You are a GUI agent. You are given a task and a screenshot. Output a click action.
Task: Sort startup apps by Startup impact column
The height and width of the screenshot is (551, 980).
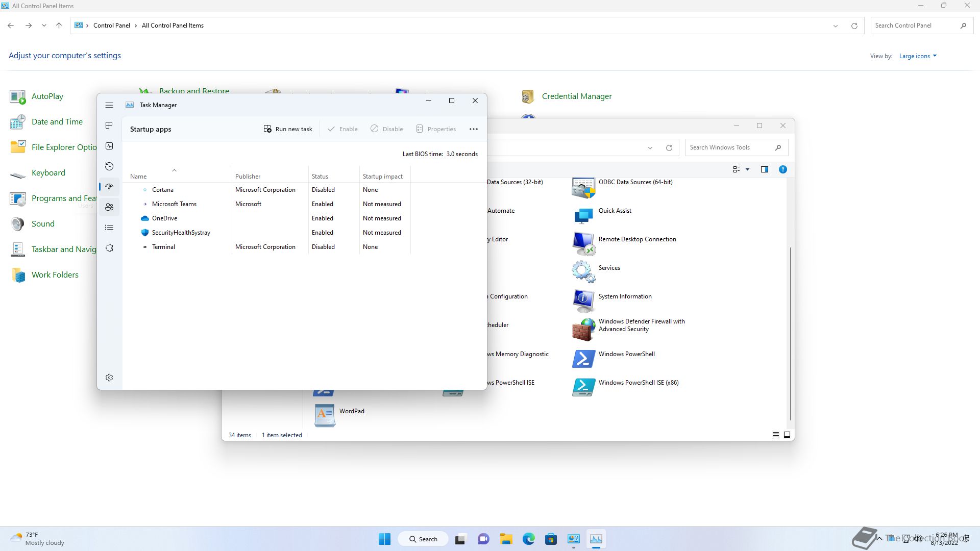[x=385, y=176]
